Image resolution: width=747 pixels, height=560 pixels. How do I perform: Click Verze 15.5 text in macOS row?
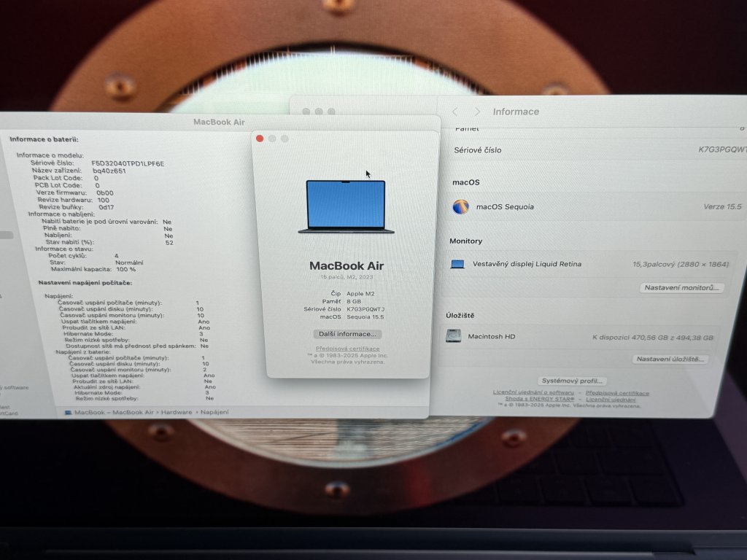(x=722, y=206)
